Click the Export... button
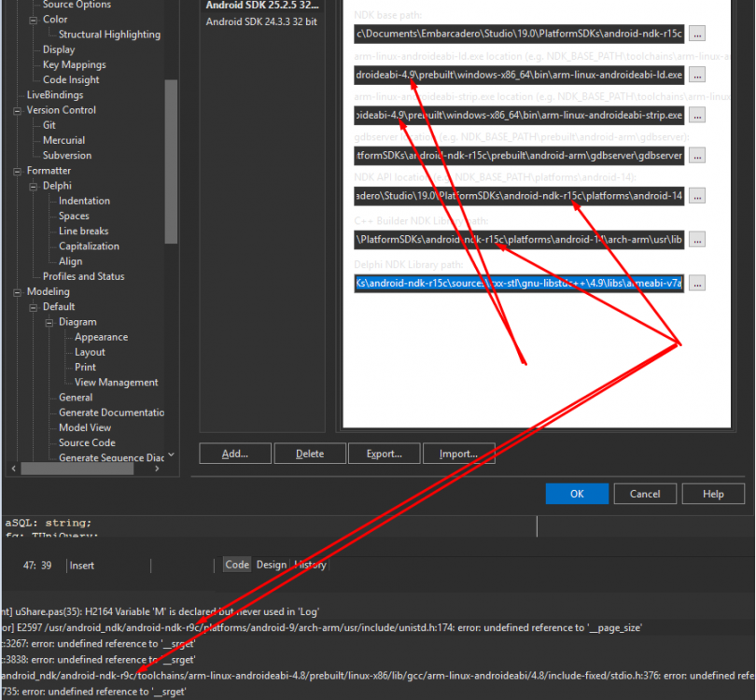756x700 pixels. [x=385, y=454]
